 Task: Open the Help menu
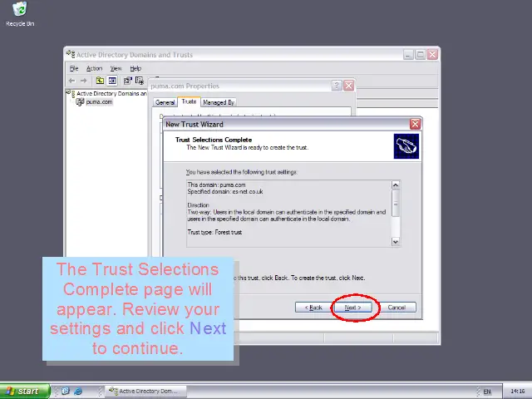[135, 68]
